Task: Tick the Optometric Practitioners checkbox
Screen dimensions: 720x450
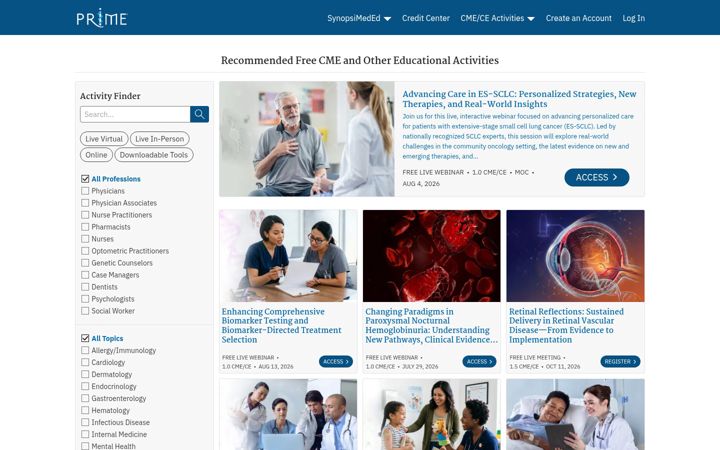Action: coord(85,251)
